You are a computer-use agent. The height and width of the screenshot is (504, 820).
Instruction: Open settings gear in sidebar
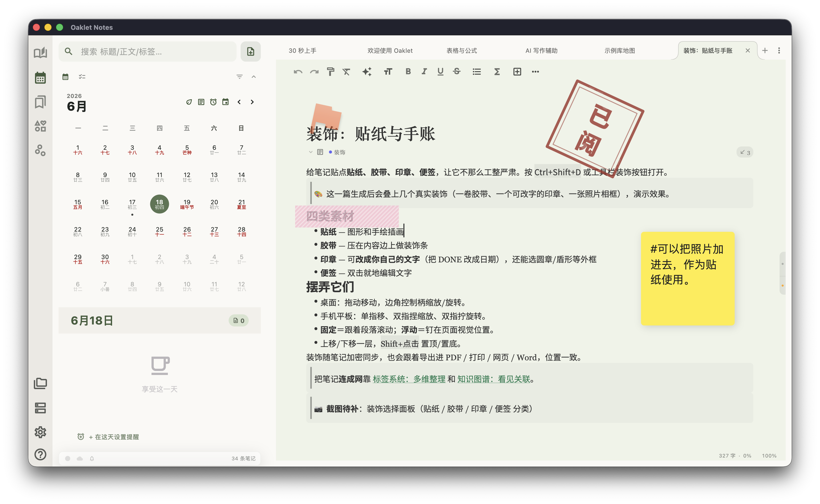[x=40, y=432]
